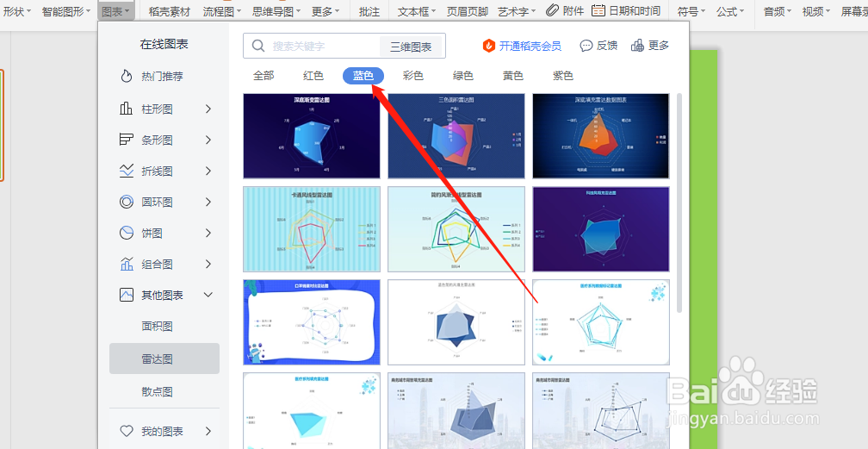Select the 紫色 color filter

[562, 76]
